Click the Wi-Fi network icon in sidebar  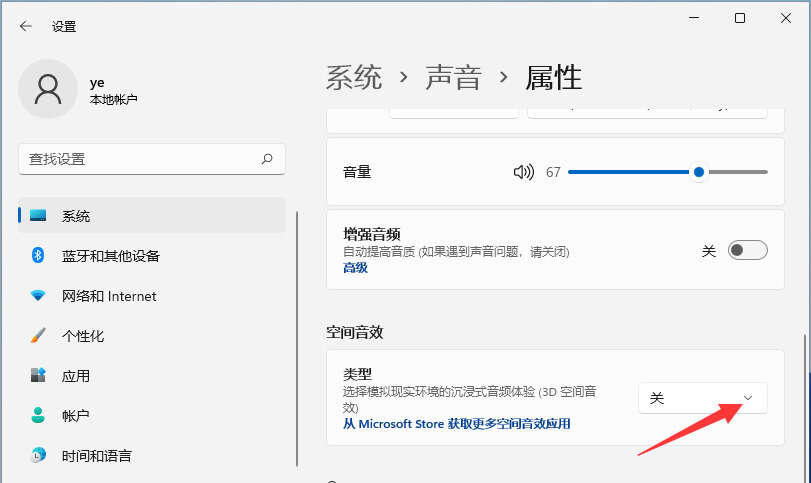click(38, 295)
